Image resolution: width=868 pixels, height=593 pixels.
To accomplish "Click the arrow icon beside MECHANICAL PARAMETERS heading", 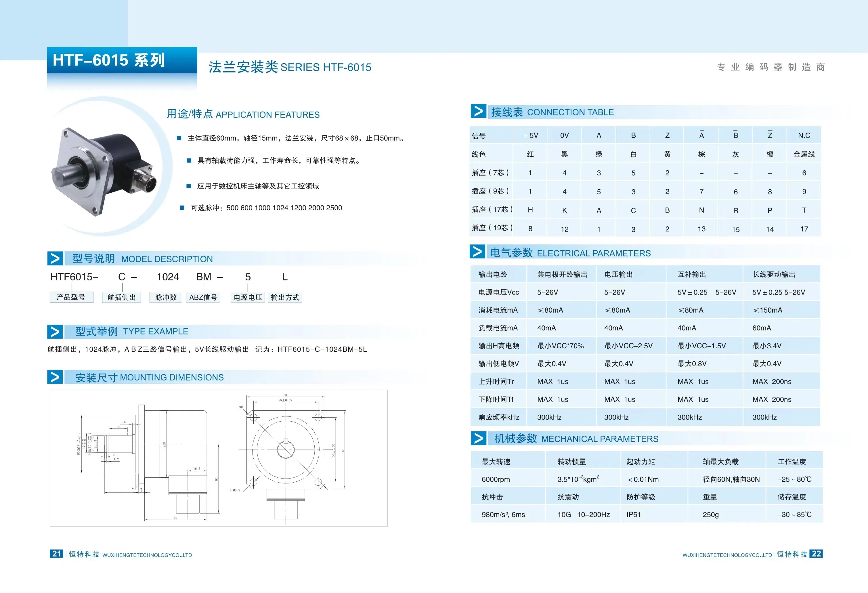I will click(479, 438).
